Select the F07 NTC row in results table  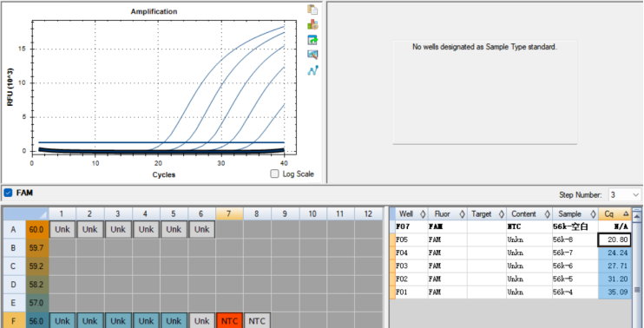[513, 226]
